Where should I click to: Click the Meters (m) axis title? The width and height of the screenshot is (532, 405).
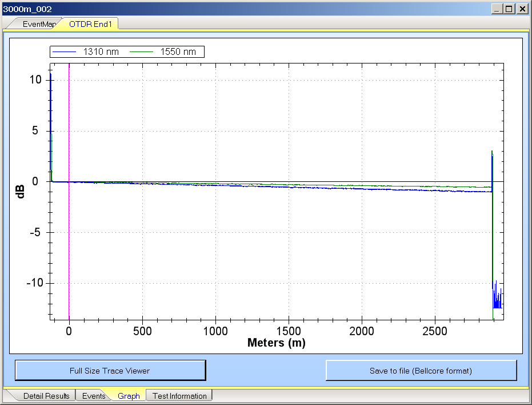click(x=276, y=343)
